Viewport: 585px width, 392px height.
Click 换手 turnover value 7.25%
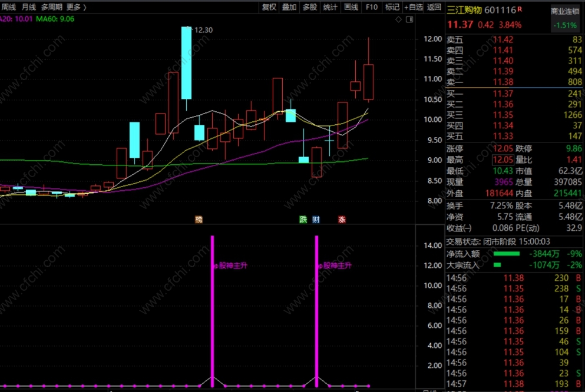[501, 205]
